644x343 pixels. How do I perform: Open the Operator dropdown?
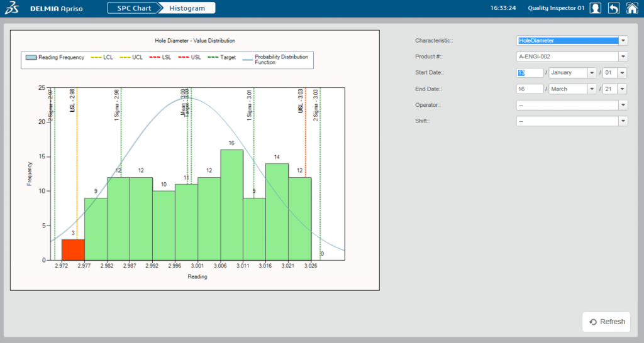623,105
